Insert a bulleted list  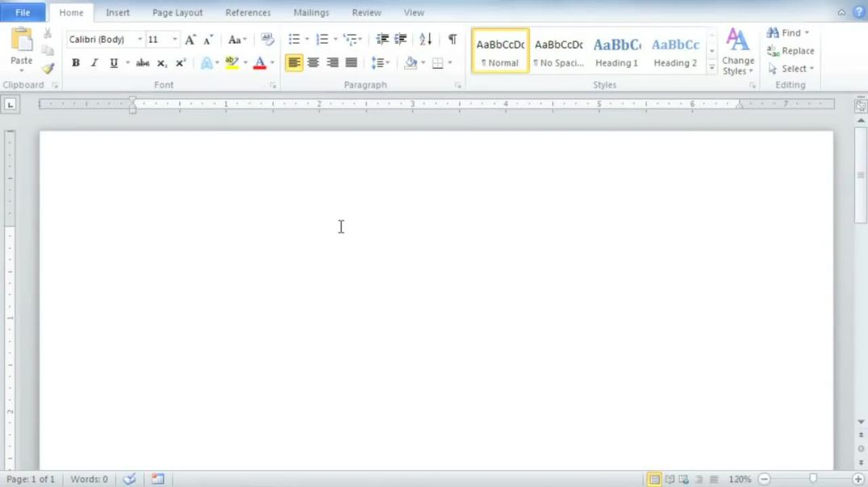tap(294, 40)
